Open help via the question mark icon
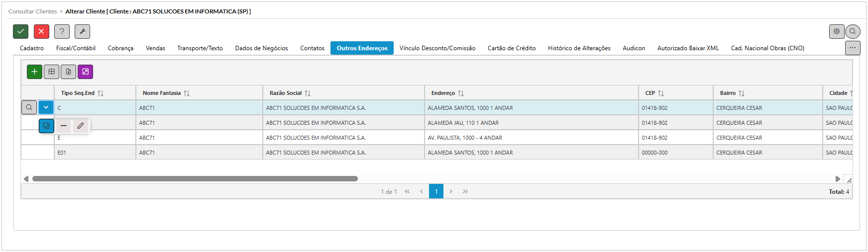 pos(62,31)
